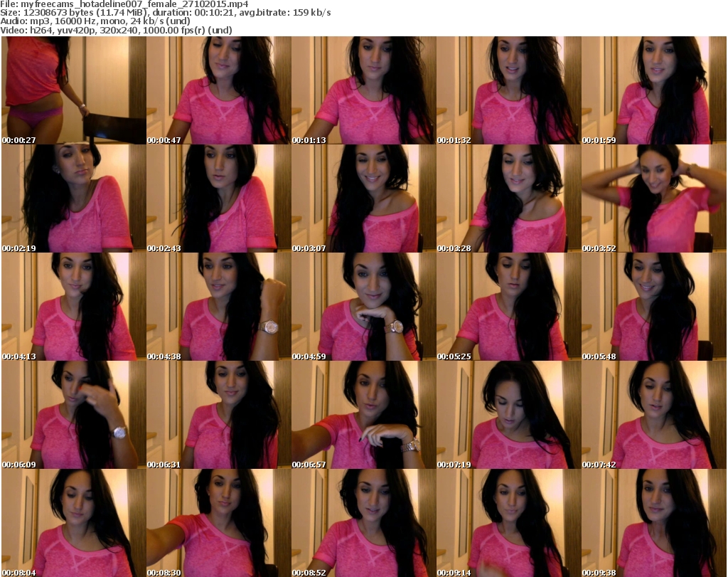Select the thumbnail stamped 00:01:13
The width and height of the screenshot is (728, 577).
(364, 90)
